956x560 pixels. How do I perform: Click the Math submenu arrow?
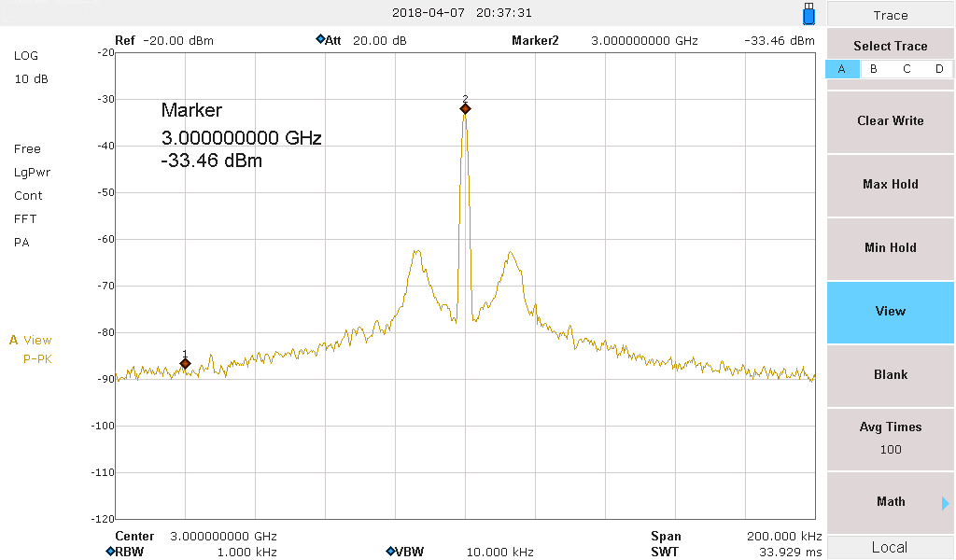tap(945, 503)
